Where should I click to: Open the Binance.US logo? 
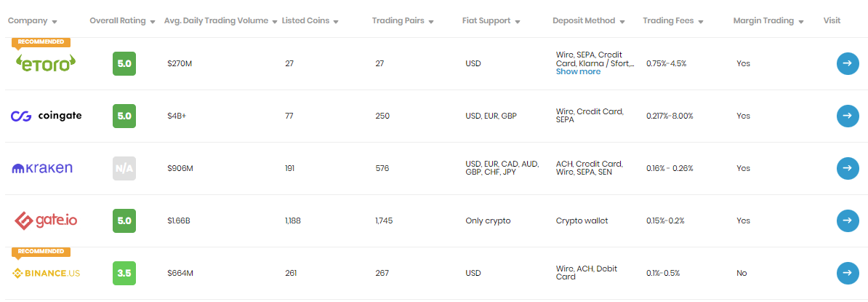click(x=46, y=273)
